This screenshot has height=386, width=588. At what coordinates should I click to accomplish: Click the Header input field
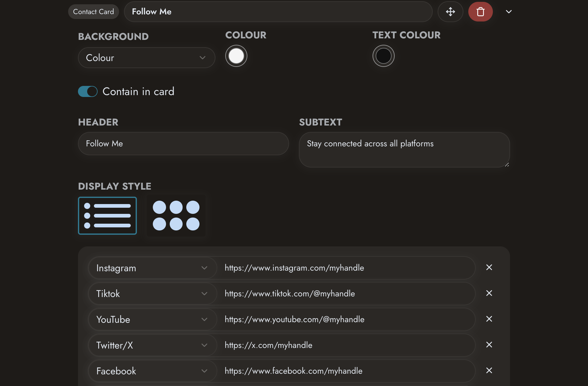183,144
